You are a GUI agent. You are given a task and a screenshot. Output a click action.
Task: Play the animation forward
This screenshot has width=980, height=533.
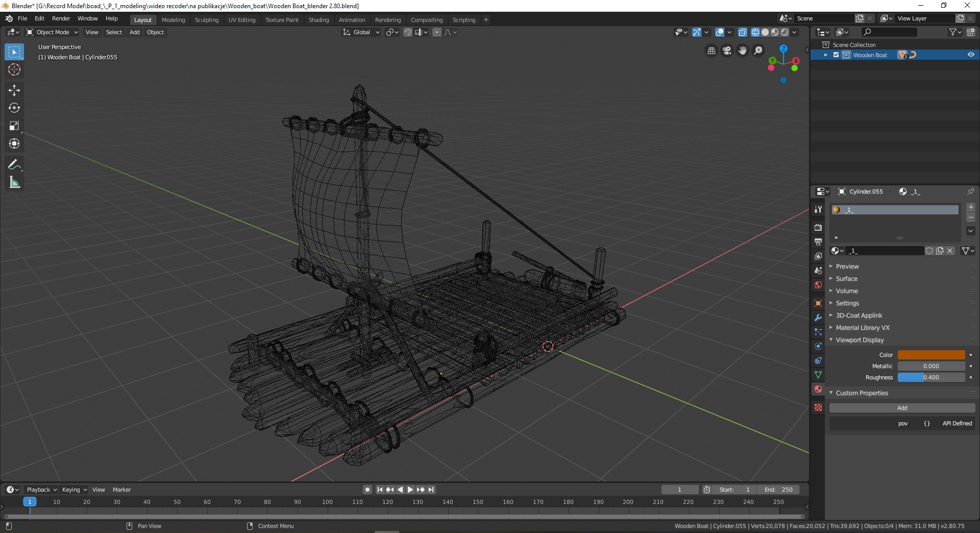coord(410,490)
